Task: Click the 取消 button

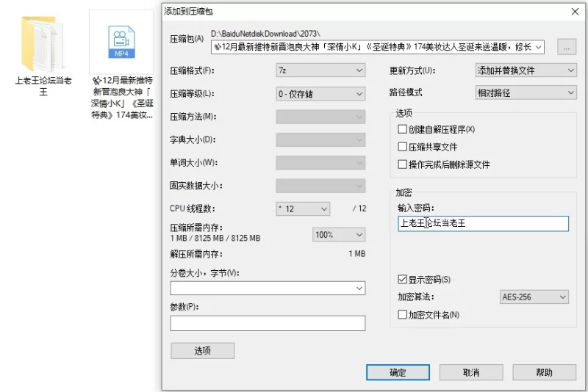Action: point(471,372)
